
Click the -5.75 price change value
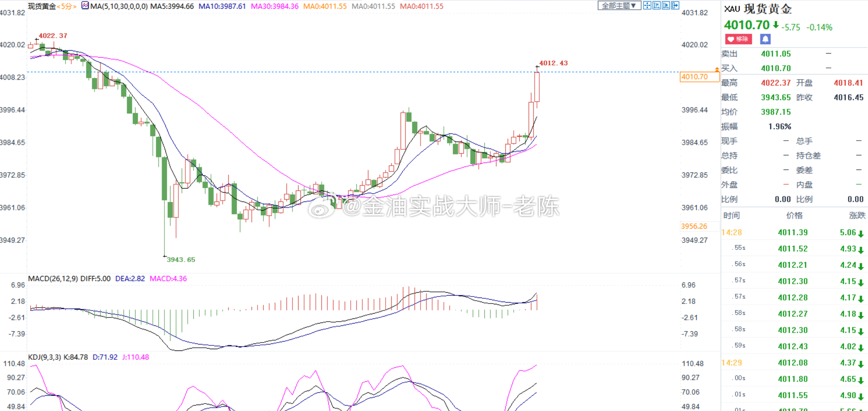click(x=791, y=27)
